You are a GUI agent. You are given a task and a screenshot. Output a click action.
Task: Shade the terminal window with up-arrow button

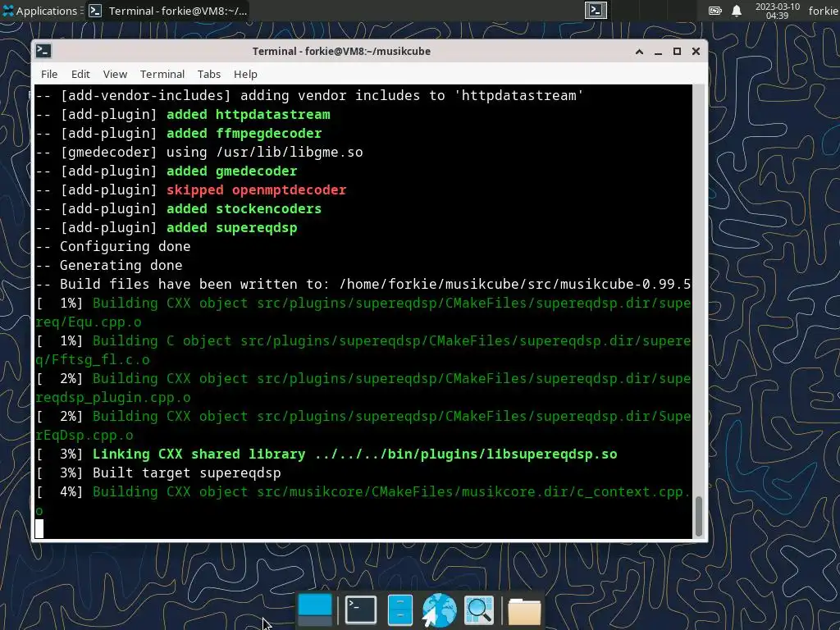pyautogui.click(x=639, y=52)
